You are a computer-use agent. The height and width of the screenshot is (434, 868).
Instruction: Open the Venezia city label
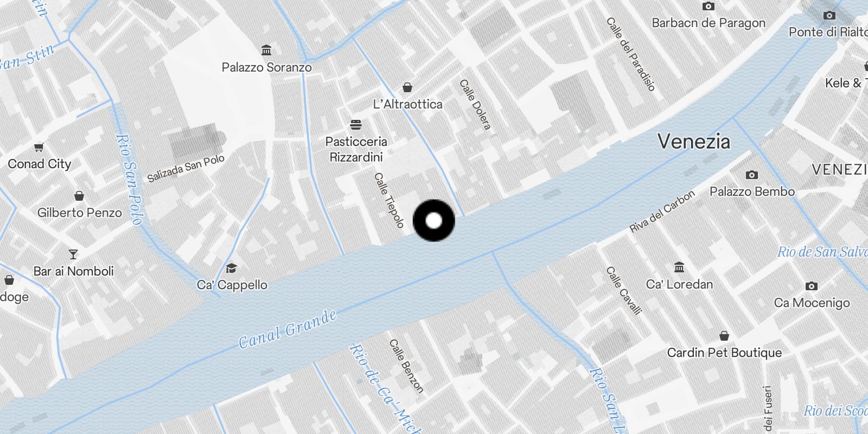[x=694, y=142]
